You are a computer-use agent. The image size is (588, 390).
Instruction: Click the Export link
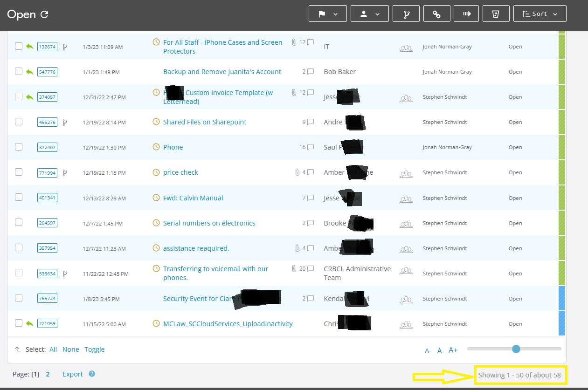73,374
